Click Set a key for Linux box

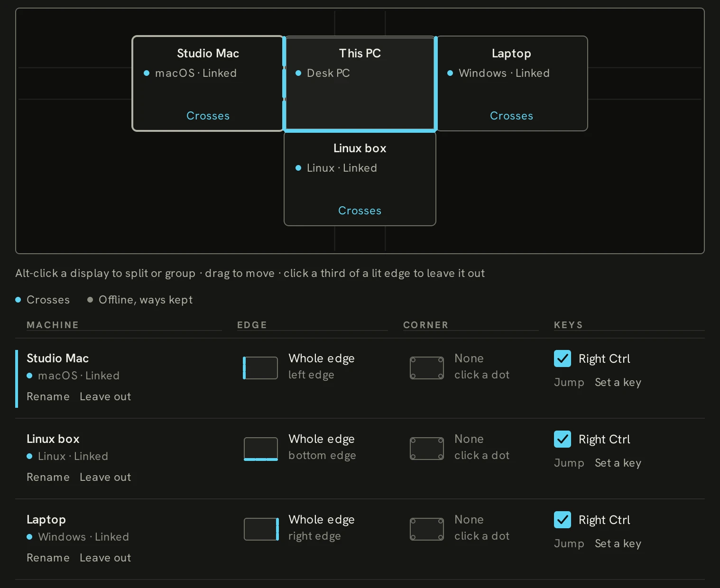coord(618,463)
